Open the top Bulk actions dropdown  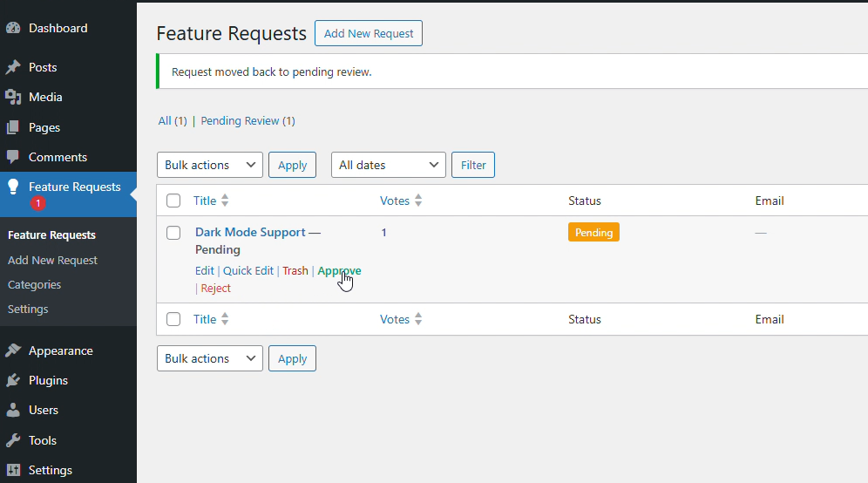pos(210,165)
